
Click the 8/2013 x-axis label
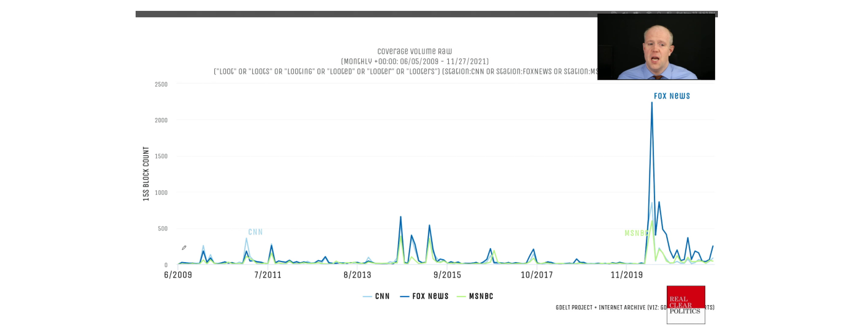[357, 275]
